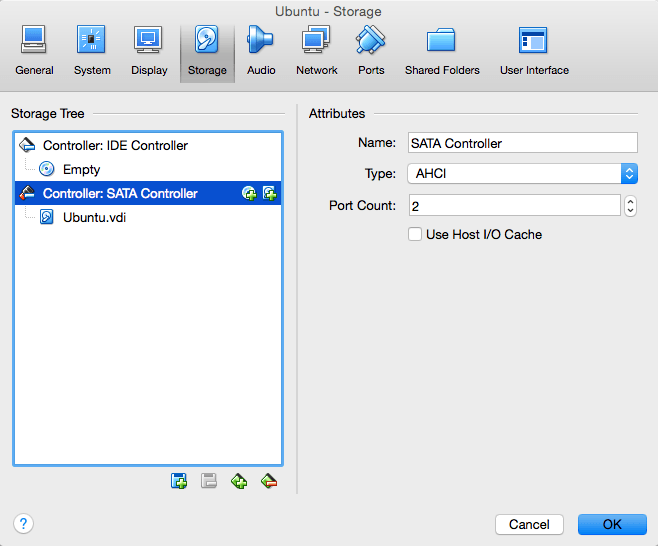Add optical drive to SATA Controller
The image size is (658, 546).
249,193
